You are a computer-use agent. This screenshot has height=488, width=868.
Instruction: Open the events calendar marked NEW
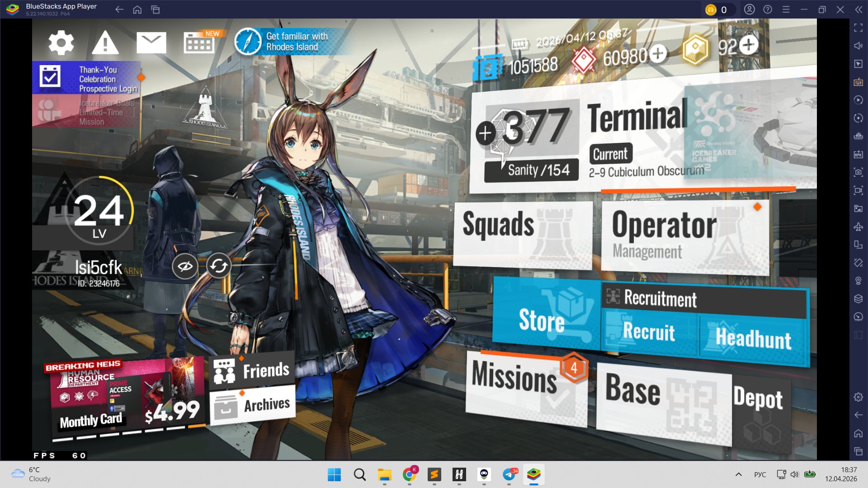tap(199, 43)
